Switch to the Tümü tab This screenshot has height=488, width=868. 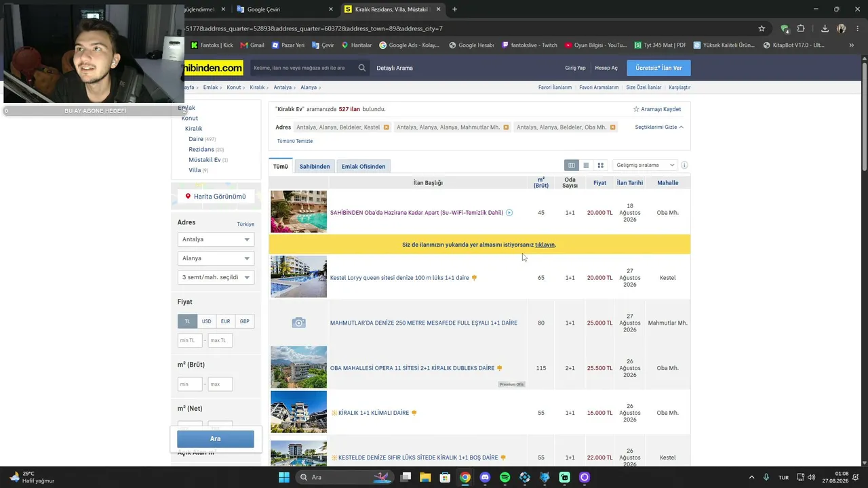coord(280,166)
